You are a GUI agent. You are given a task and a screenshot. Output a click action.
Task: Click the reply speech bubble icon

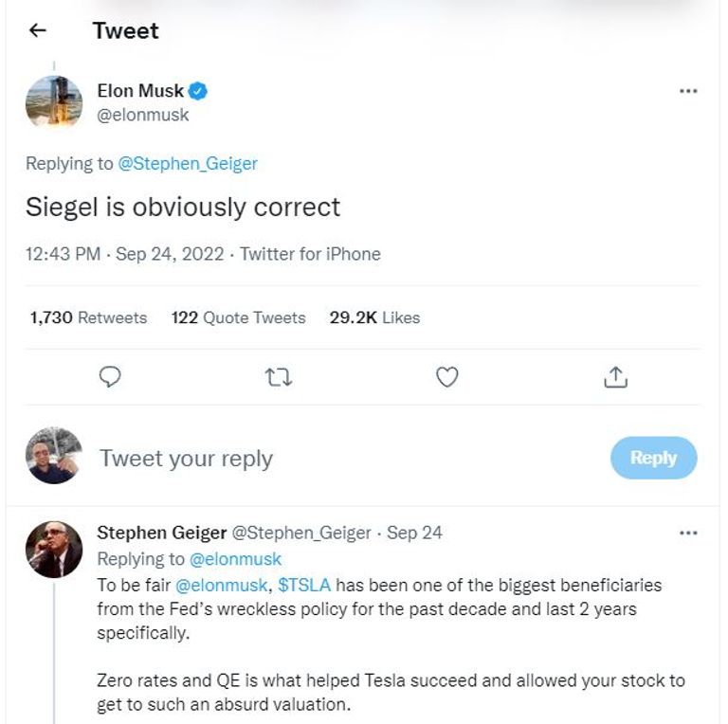(x=111, y=377)
